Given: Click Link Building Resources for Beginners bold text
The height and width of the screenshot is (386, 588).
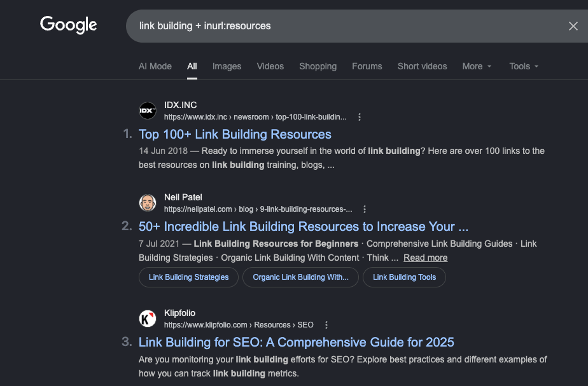Looking at the screenshot, I should tap(276, 244).
